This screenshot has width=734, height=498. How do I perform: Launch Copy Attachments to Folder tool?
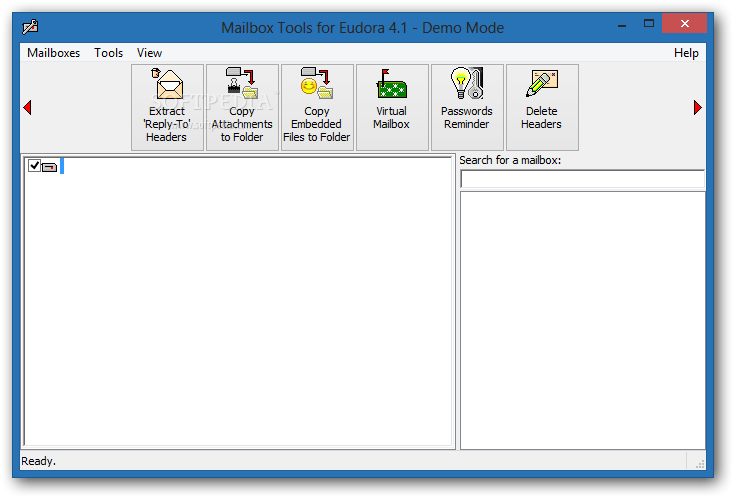pos(242,107)
